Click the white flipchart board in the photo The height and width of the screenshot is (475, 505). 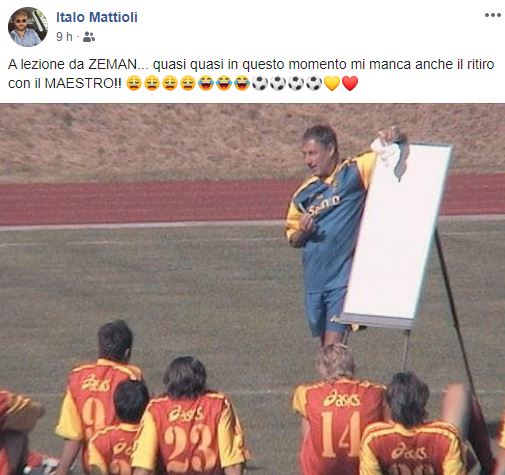[x=397, y=233]
